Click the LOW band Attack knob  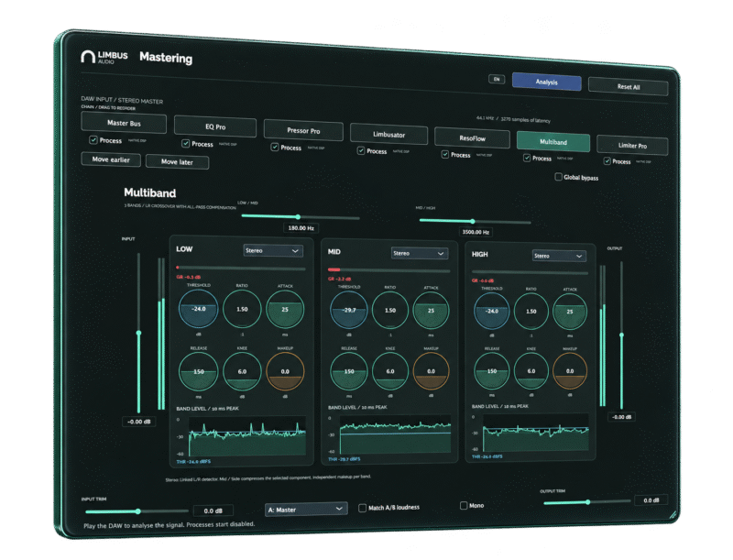[285, 310]
